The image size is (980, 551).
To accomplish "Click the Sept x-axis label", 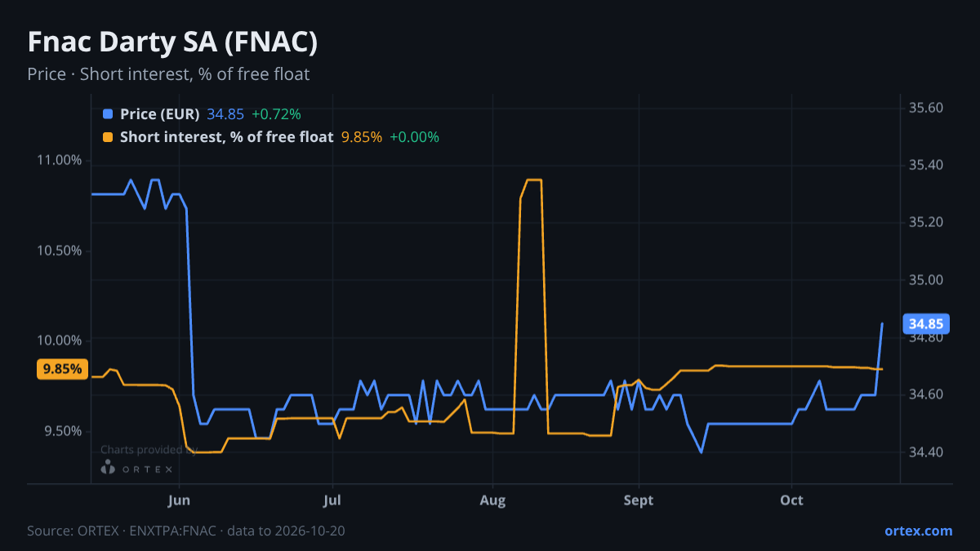I will 638,500.
